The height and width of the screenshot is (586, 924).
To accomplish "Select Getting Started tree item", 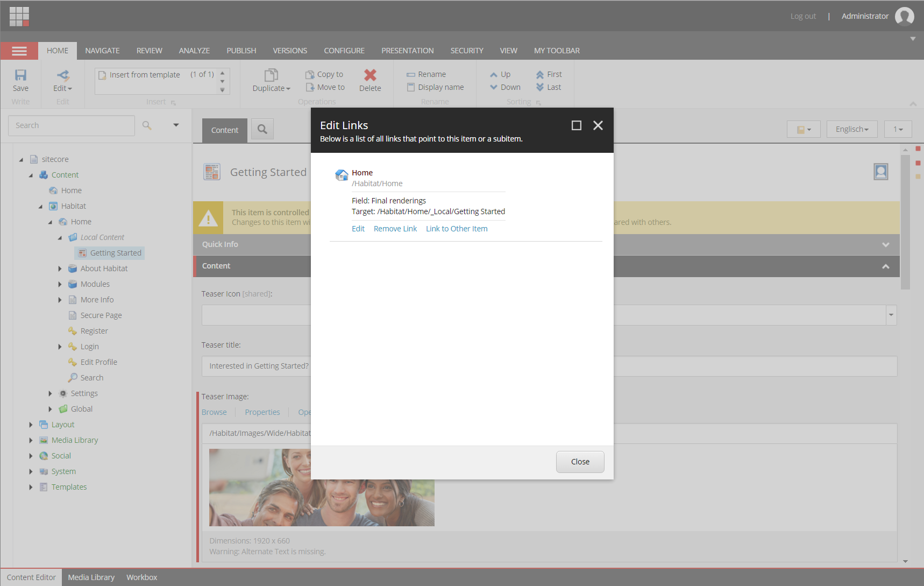I will coord(110,253).
